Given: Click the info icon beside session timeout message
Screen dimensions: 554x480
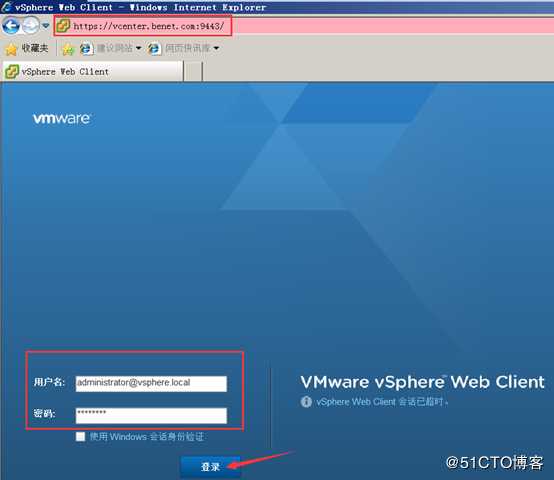Looking at the screenshot, I should tap(306, 402).
